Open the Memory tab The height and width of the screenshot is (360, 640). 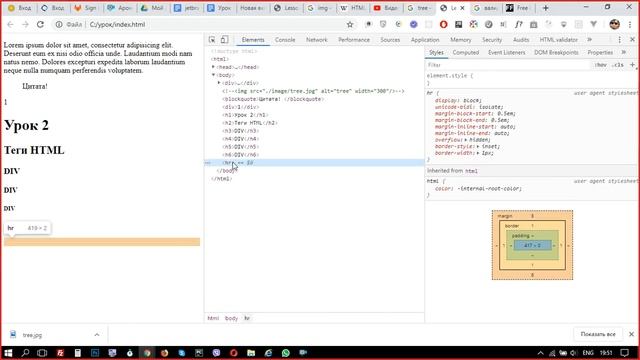tap(460, 40)
